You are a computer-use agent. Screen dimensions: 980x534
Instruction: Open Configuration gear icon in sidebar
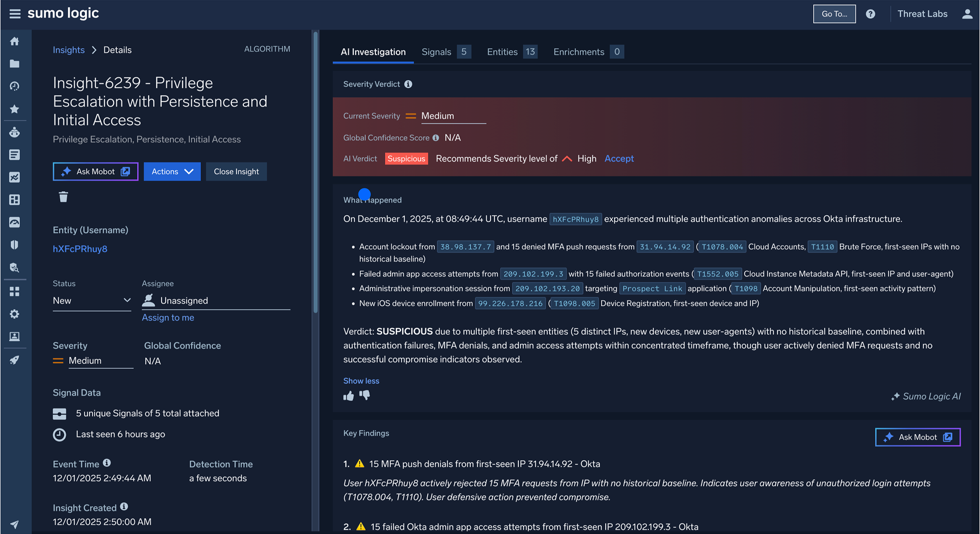(15, 314)
